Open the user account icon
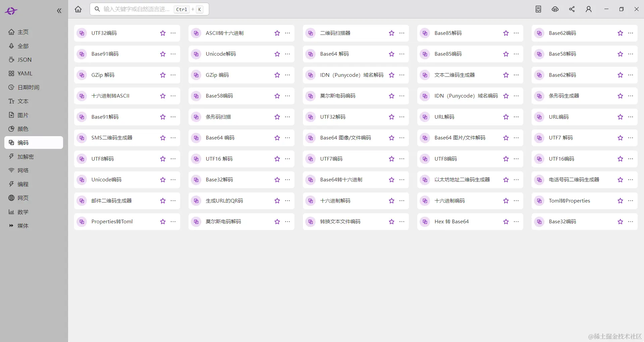Viewport: 644px width, 342px height. point(589,9)
